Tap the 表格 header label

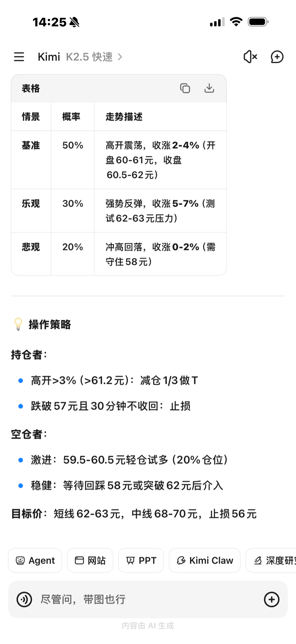[31, 88]
